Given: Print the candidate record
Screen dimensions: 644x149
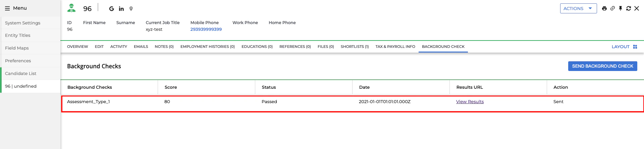Looking at the screenshot, I should [x=604, y=8].
